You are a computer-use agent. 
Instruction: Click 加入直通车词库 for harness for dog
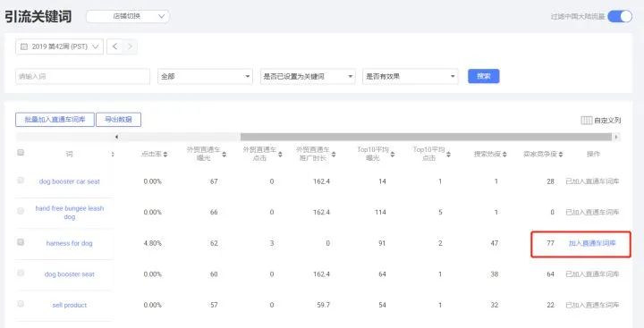click(592, 243)
